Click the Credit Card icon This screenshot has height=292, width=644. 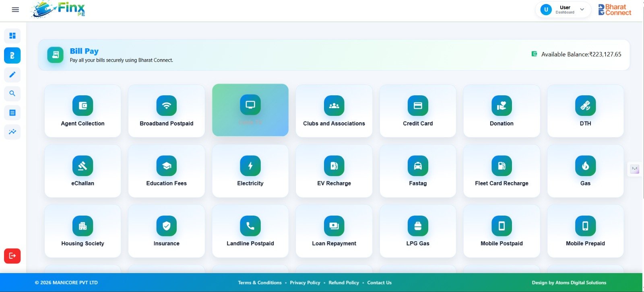(418, 105)
